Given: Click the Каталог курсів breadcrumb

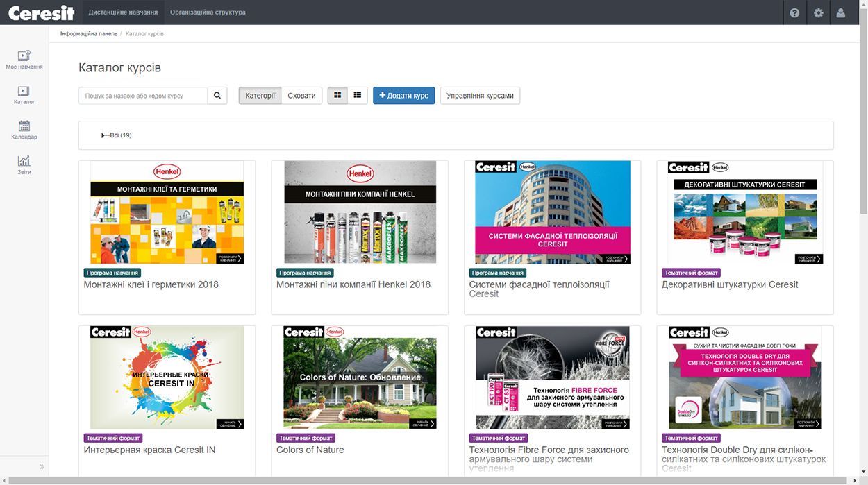Looking at the screenshot, I should [144, 33].
